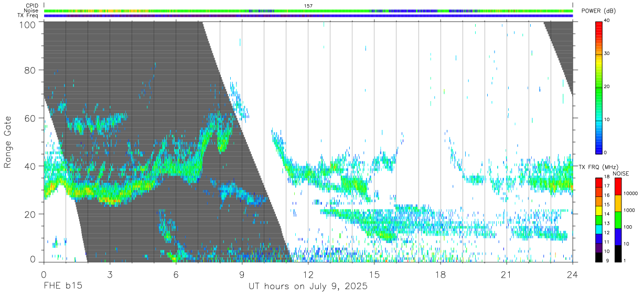Click the Range Gate y-axis title
644x297 pixels.
click(x=8, y=141)
